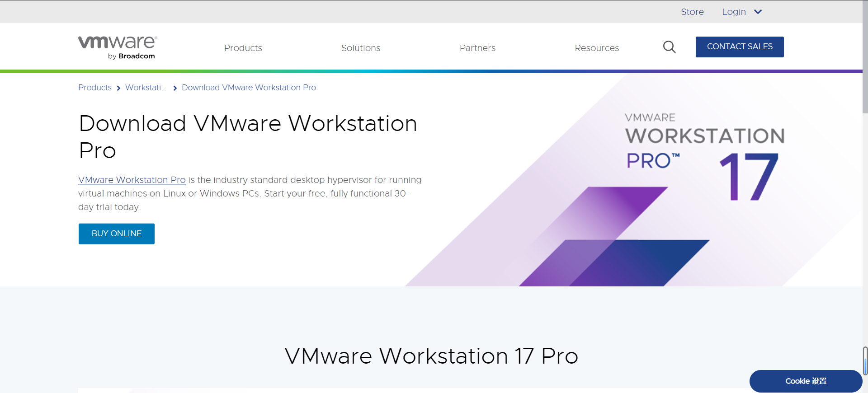Select Download VMware Workstation Pro breadcrumb
This screenshot has width=868, height=393.
pos(249,88)
